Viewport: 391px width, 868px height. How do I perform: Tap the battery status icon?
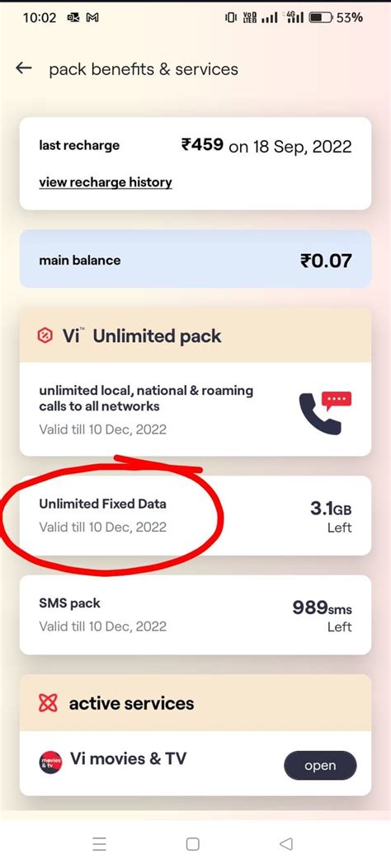click(320, 17)
